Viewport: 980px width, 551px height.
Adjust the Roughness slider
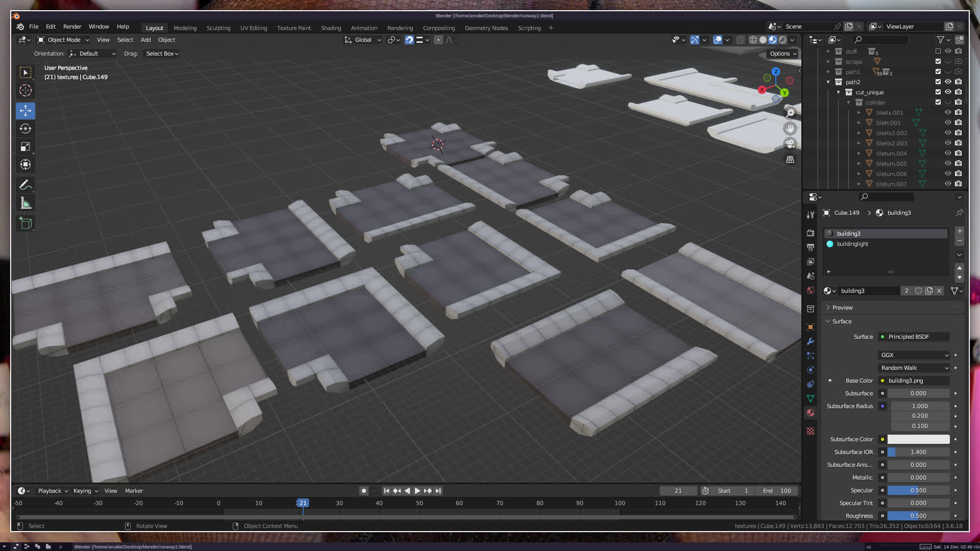click(918, 516)
